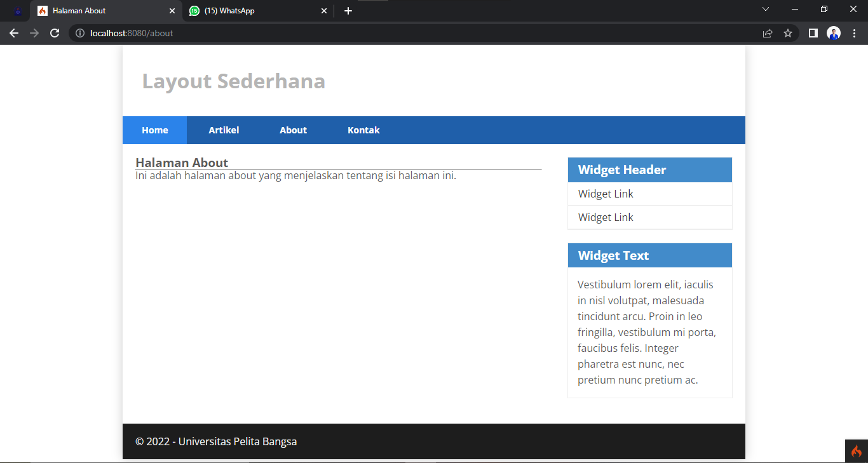Open the Artikel menu item

pos(224,130)
